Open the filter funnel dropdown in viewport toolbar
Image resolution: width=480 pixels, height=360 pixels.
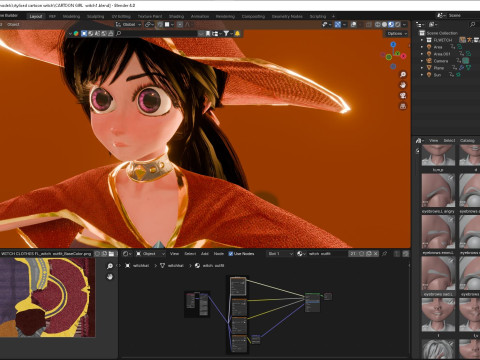pos(228,33)
